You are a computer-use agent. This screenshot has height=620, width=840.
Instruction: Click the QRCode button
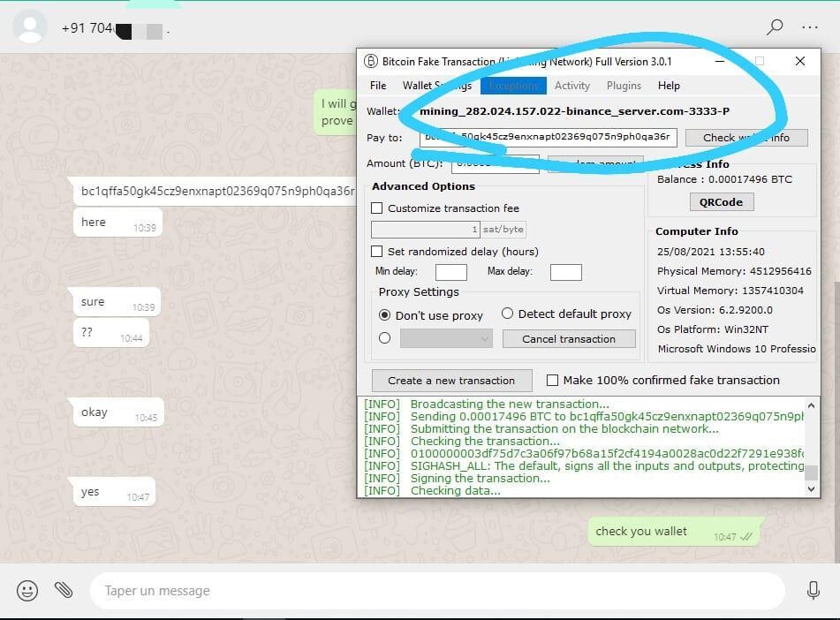[x=721, y=202]
